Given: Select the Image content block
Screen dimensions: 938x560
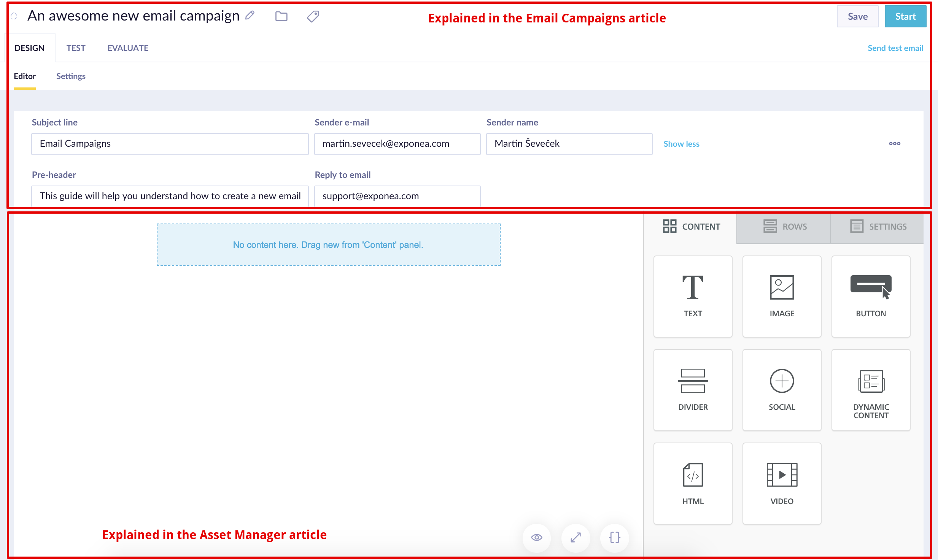Looking at the screenshot, I should coord(782,296).
